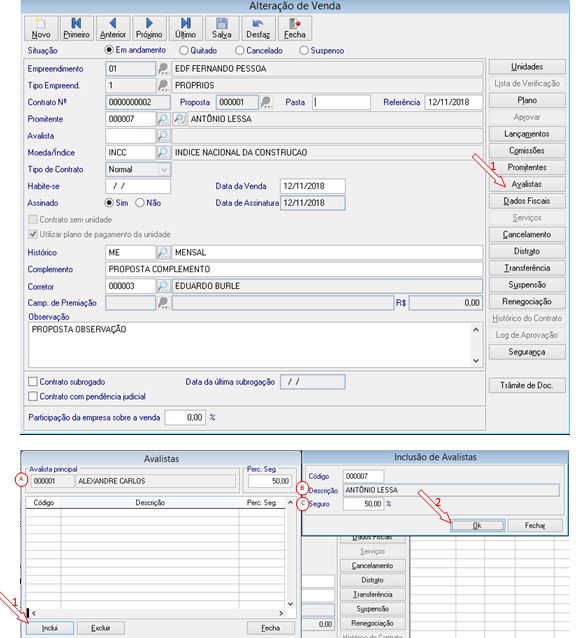Open Avalistas side button
576x638 pixels.
click(x=527, y=184)
